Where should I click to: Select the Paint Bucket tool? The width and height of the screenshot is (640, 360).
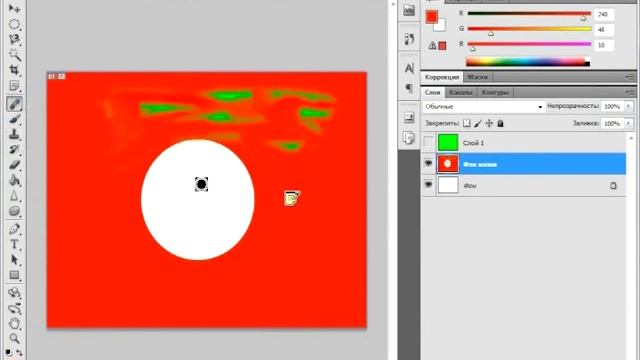click(14, 180)
